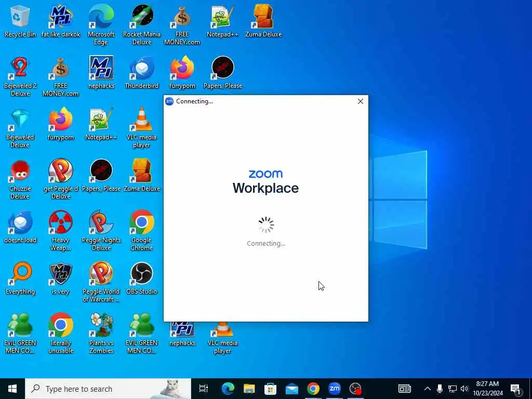
Task: Click the Notepad++ shortcut beside Zuma Deluxe
Action: [x=222, y=21]
